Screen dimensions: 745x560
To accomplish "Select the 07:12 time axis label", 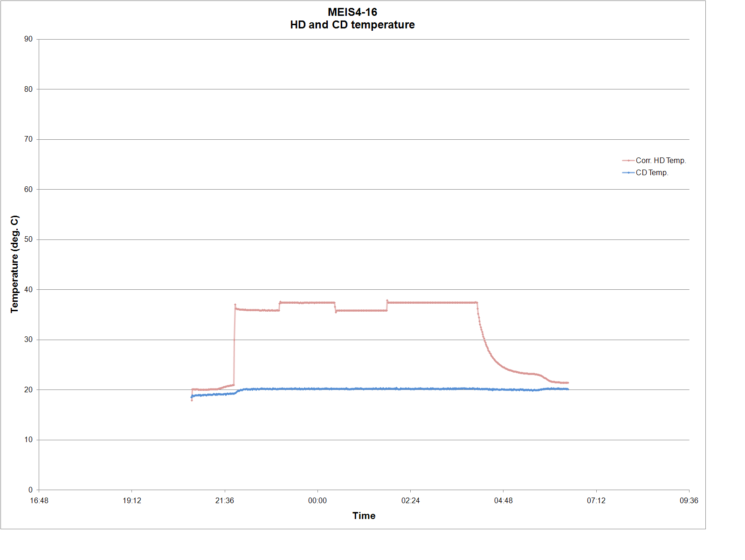I will [x=596, y=501].
